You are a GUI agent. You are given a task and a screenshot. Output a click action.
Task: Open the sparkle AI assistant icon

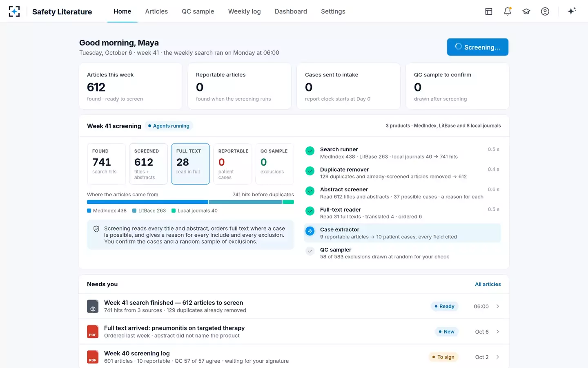[572, 11]
